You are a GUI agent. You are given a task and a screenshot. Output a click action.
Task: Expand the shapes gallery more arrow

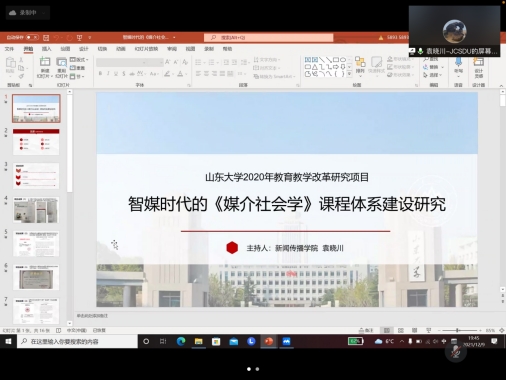click(x=349, y=74)
